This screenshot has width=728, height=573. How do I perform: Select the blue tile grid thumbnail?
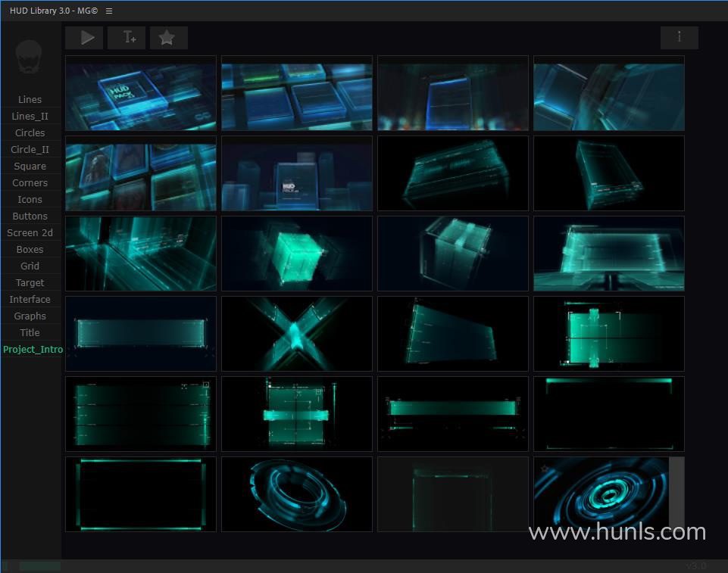point(297,93)
